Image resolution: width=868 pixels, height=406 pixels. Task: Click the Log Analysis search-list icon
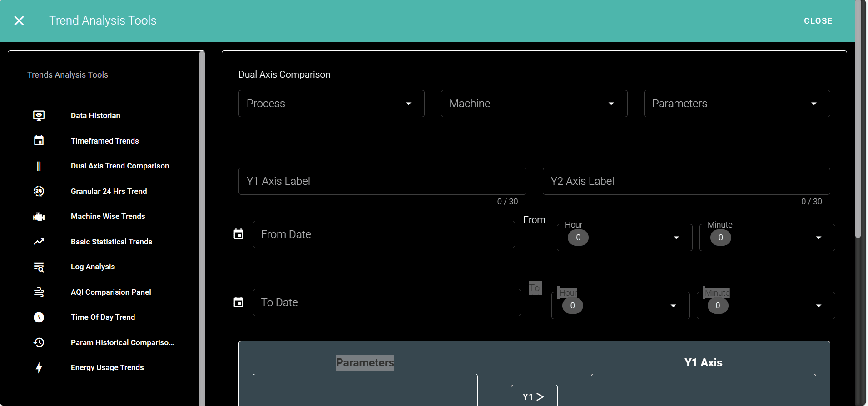coord(39,267)
